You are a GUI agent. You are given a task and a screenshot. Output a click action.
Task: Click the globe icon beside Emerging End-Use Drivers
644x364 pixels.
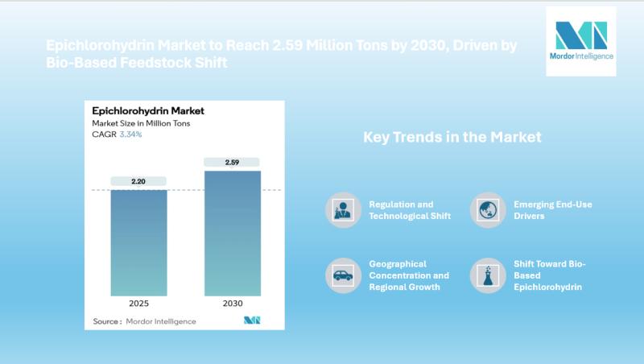488,210
